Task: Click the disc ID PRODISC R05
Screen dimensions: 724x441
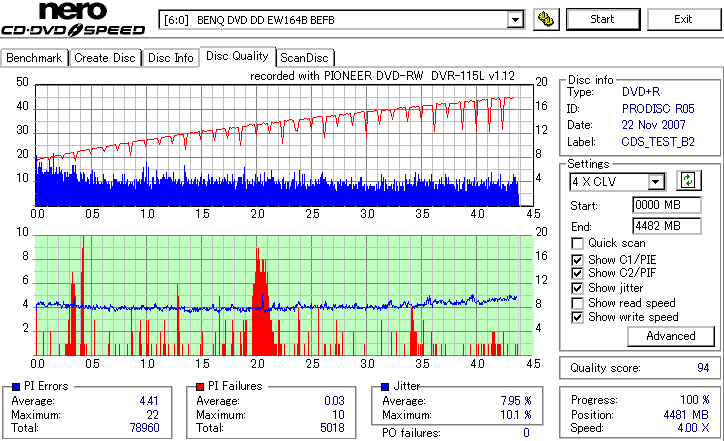Action: click(x=658, y=109)
